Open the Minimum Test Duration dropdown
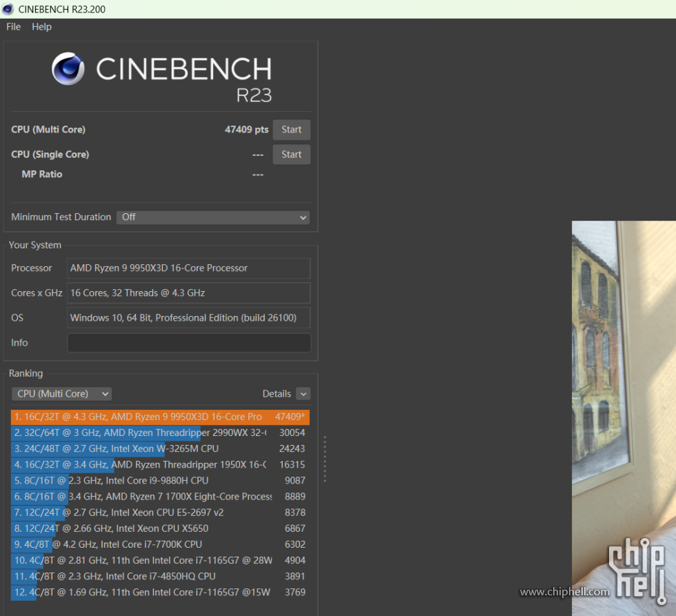This screenshot has height=616, width=676. (213, 217)
